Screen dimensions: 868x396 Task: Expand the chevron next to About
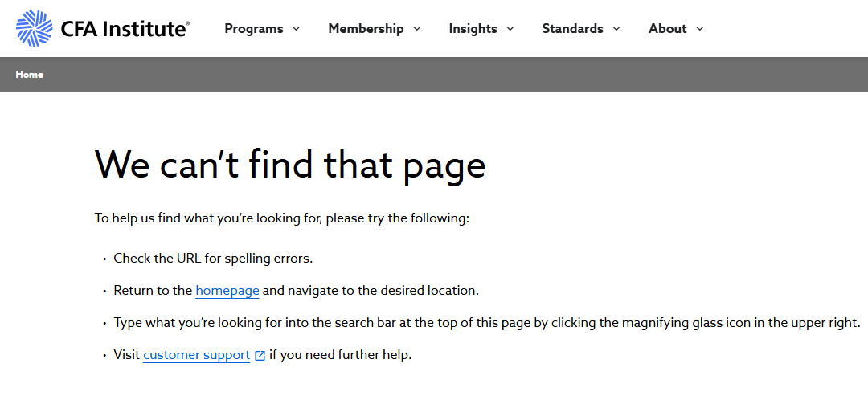[700, 29]
